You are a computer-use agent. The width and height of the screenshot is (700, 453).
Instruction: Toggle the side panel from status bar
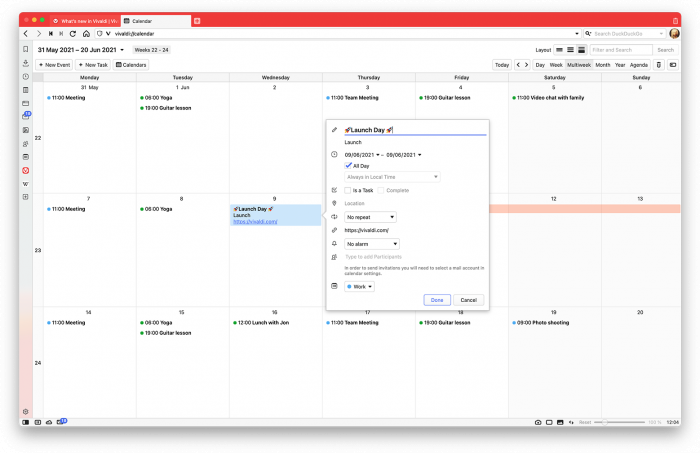pyautogui.click(x=26, y=422)
